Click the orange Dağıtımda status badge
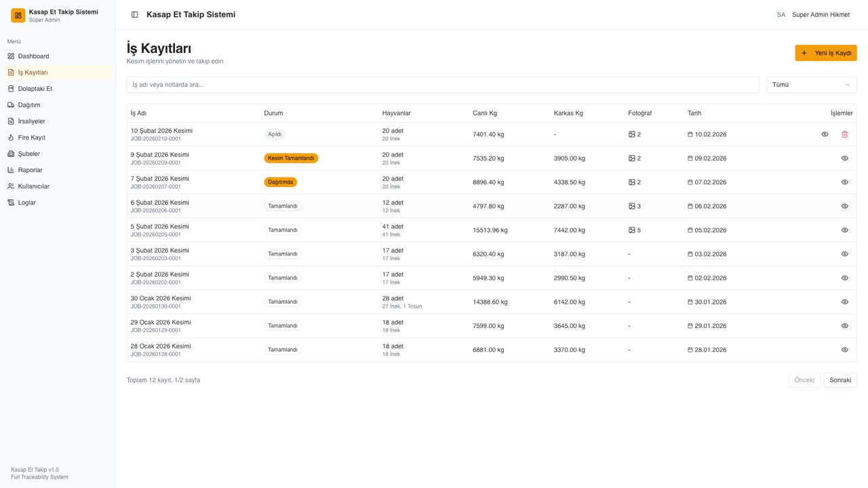The image size is (868, 488). (280, 182)
